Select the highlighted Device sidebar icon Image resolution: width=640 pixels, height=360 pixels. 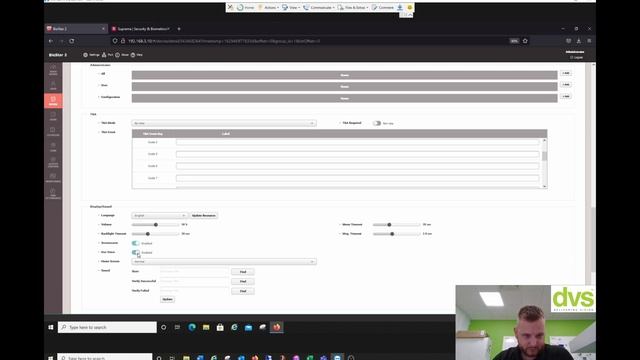tap(53, 101)
